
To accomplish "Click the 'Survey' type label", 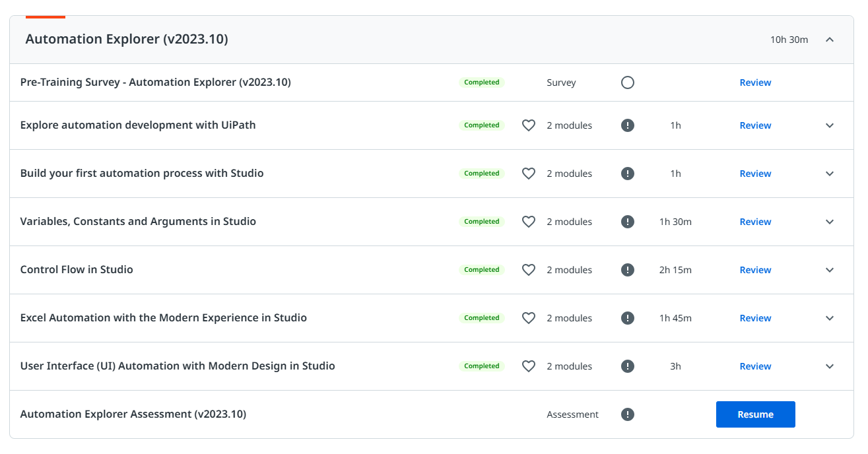I will [x=561, y=82].
